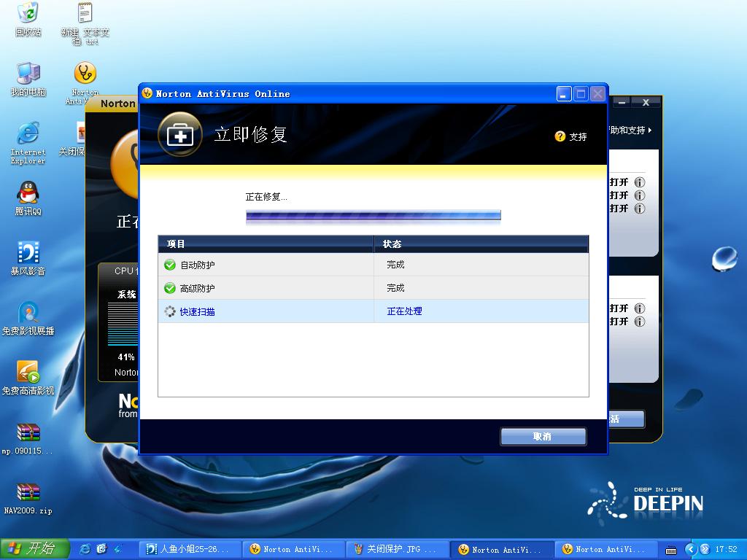747x560 pixels.
Task: Cancel the repair with 取消 button
Action: pos(543,436)
